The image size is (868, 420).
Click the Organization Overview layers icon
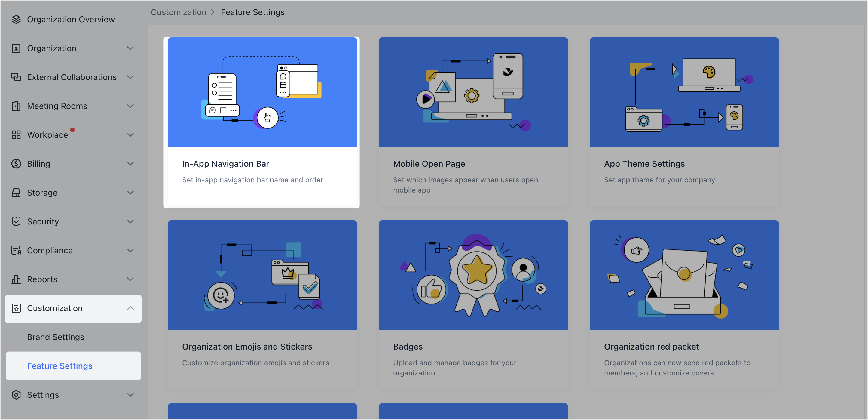click(16, 19)
